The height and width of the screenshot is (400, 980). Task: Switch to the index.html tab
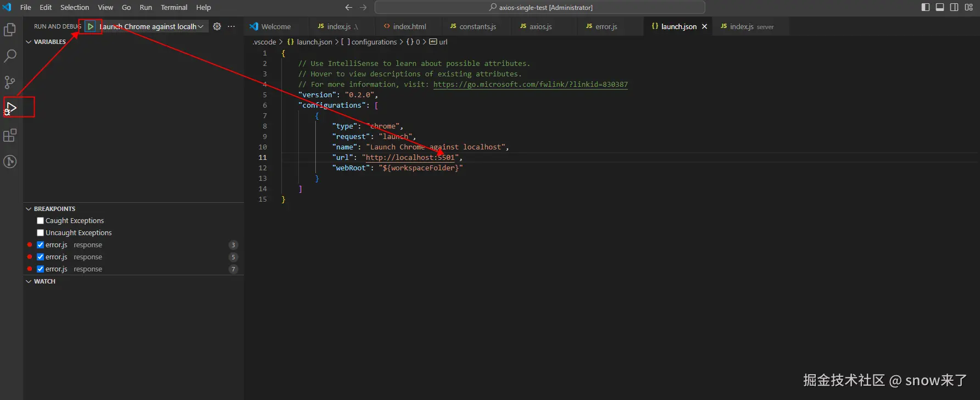click(410, 26)
